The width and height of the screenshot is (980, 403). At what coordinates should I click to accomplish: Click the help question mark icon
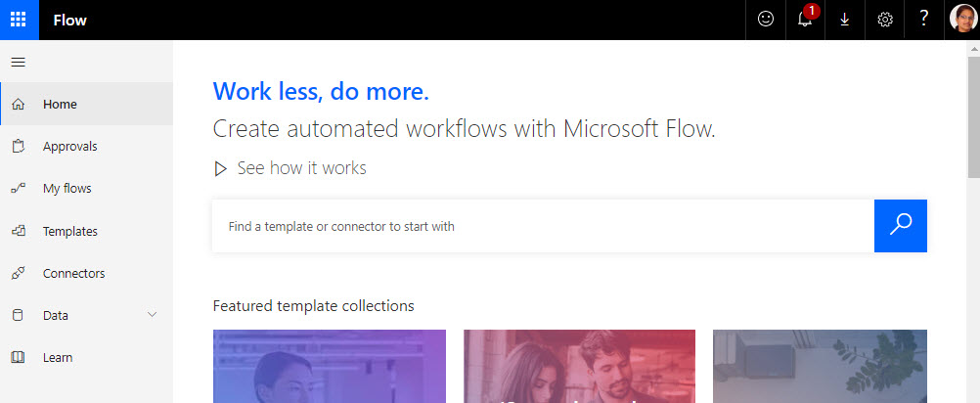coord(924,20)
